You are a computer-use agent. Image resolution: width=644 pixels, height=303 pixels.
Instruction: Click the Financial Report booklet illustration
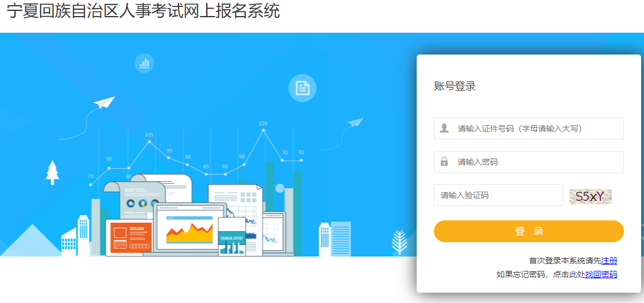click(232, 237)
